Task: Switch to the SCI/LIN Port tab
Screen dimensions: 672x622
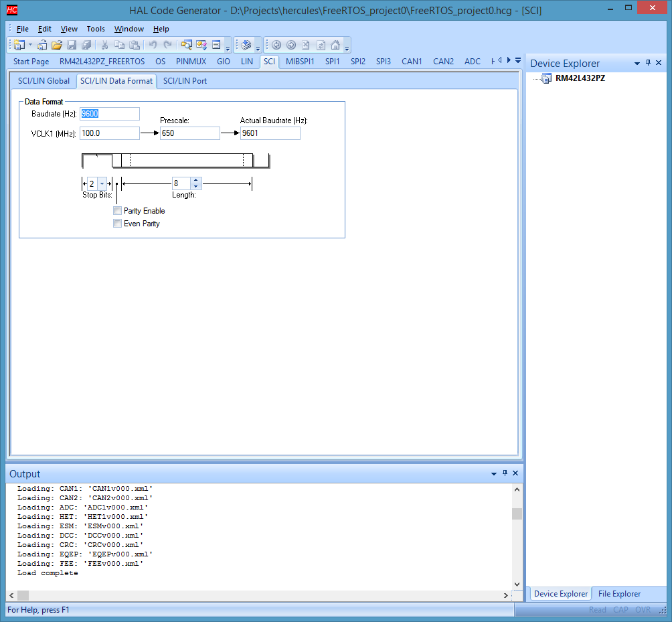Action: point(185,81)
